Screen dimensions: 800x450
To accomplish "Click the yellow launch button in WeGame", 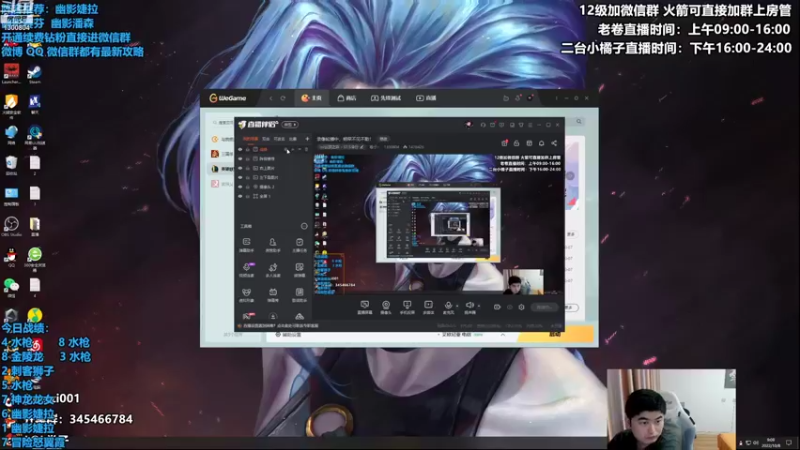I will [x=556, y=334].
